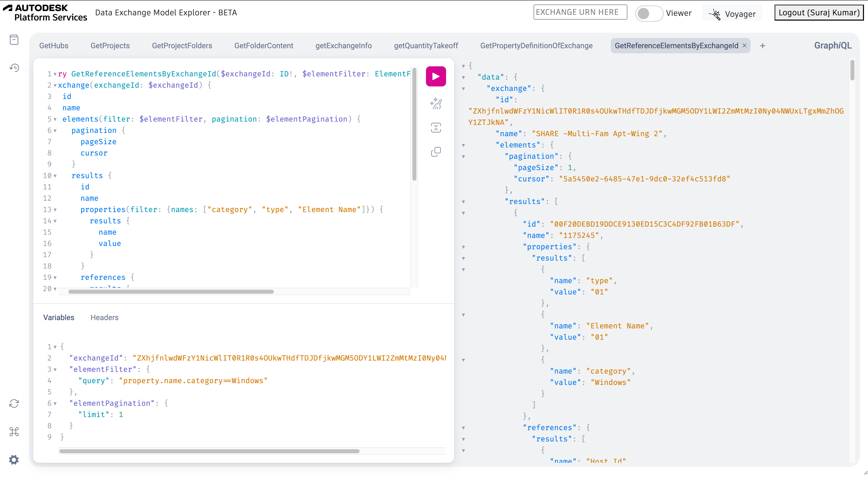Click the category value "Windows" in response
868x499 pixels.
611,382
